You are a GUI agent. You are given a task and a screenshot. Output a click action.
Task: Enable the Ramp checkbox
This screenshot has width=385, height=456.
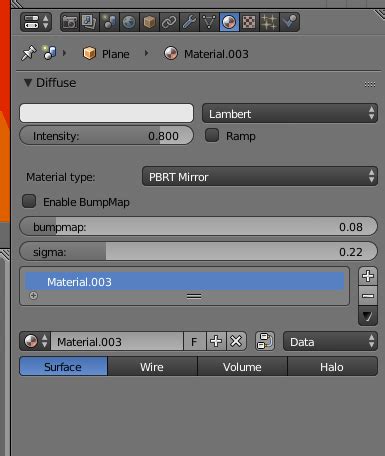(212, 135)
